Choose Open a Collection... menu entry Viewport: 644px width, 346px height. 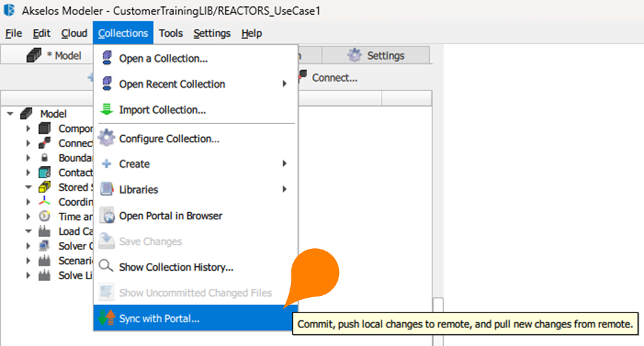(196, 59)
